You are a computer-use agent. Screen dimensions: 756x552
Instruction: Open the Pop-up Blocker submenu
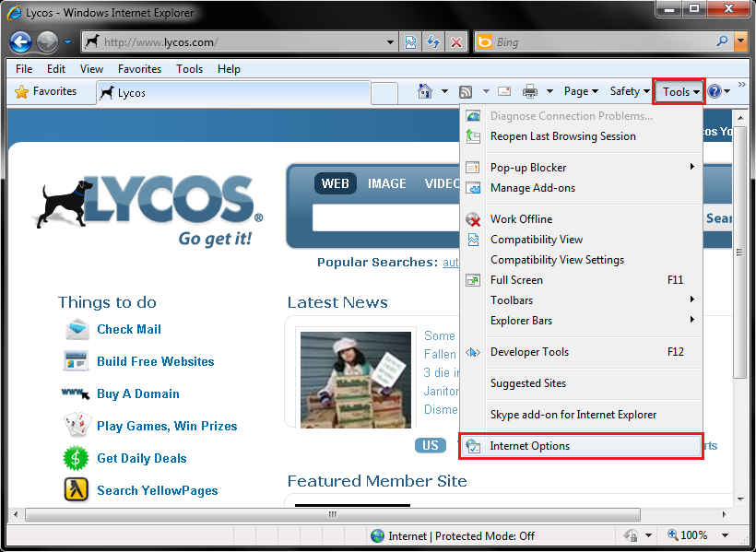581,168
